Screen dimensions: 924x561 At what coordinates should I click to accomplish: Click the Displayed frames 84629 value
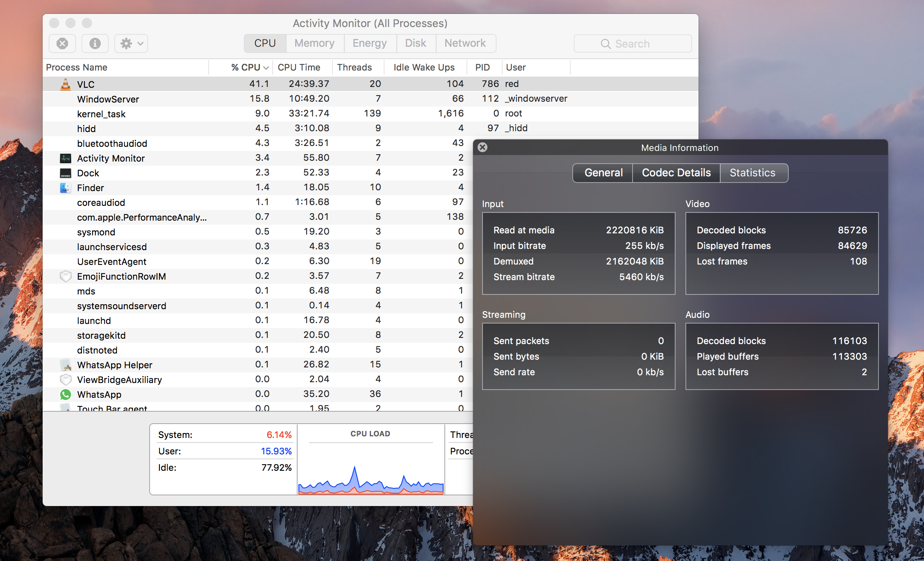point(852,246)
